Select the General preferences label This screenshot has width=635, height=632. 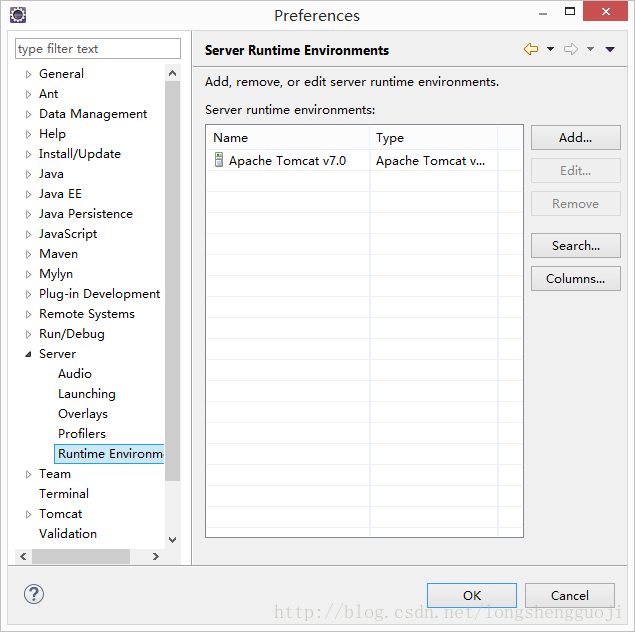[61, 74]
